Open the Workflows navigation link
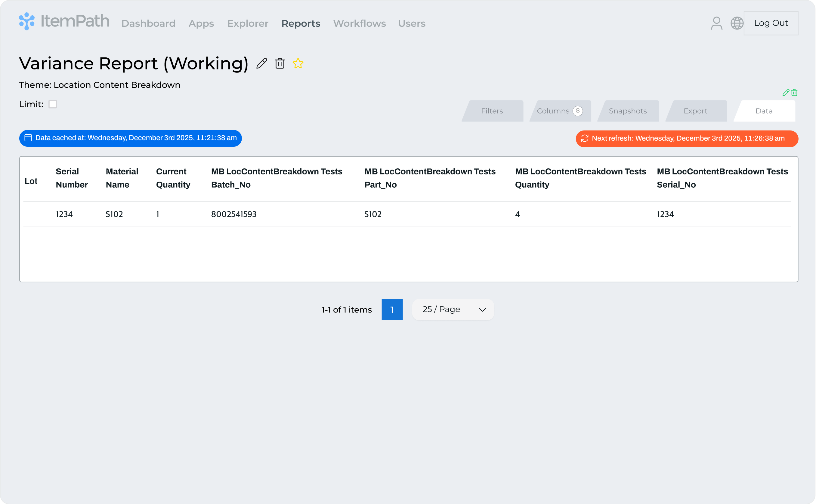The image size is (816, 504). [360, 23]
